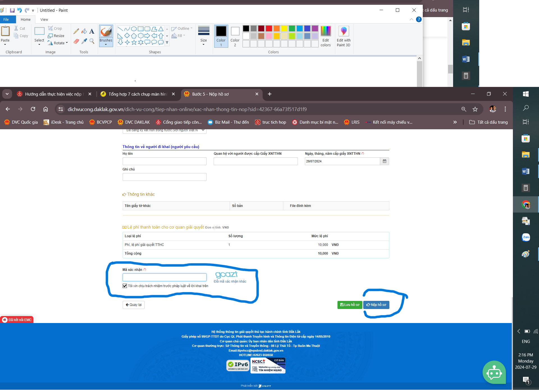
Task: Bookmark this page with the star icon
Action: pos(475,109)
